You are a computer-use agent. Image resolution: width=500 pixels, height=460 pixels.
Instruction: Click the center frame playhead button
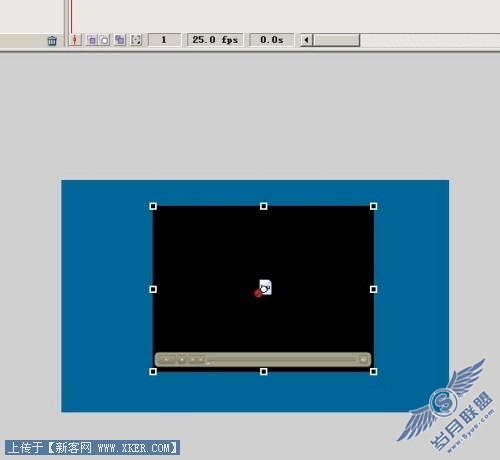click(75, 40)
